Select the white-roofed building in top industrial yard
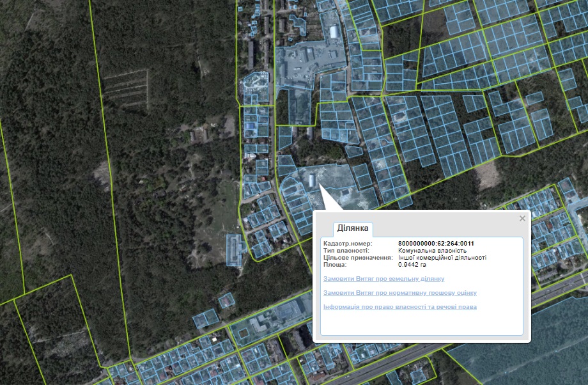Image resolution: width=588 pixels, height=385 pixels. (334, 32)
